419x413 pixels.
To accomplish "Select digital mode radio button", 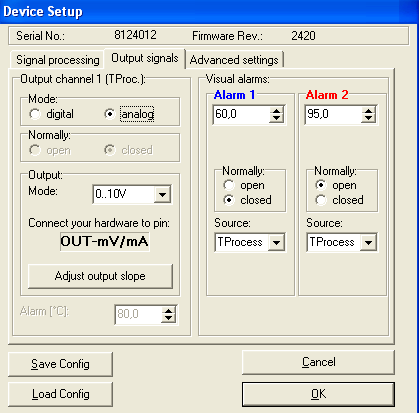I will pyautogui.click(x=35, y=114).
